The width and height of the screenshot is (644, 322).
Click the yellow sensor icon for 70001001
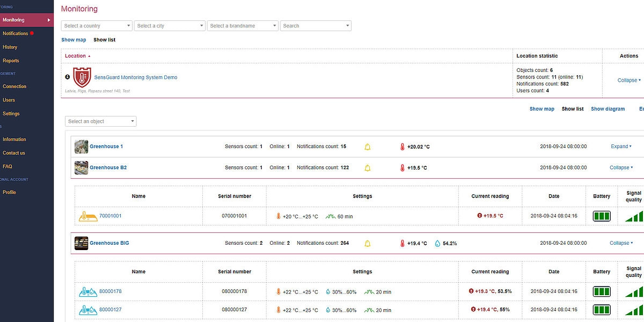pos(88,216)
